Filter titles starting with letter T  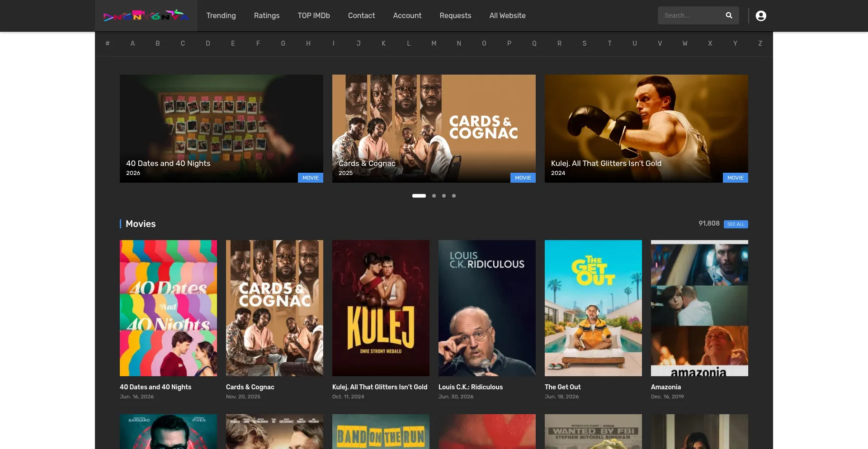click(x=609, y=43)
